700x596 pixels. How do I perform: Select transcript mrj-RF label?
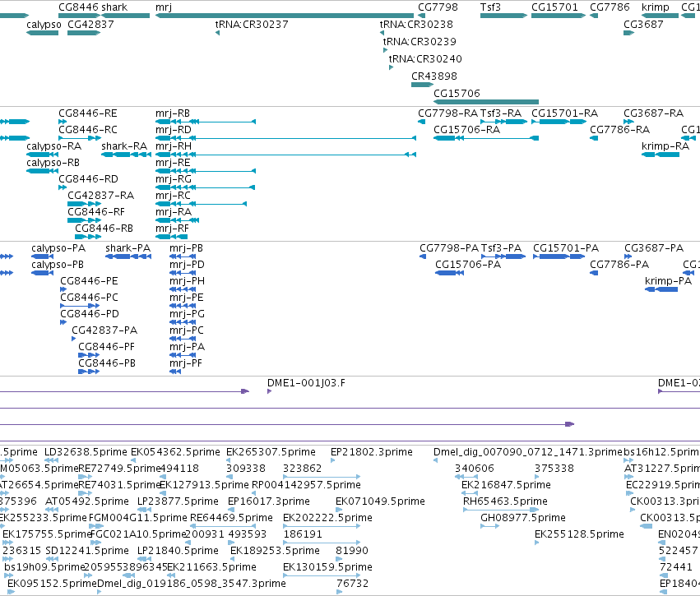click(172, 229)
